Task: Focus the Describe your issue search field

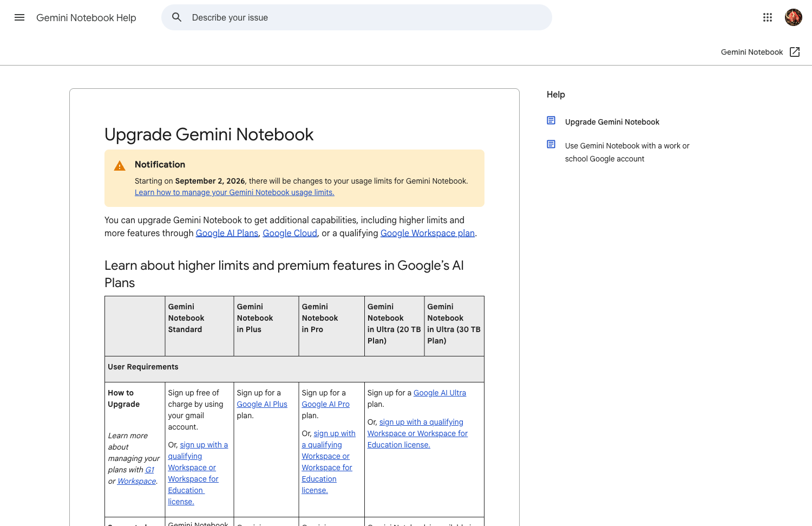Action: click(356, 17)
